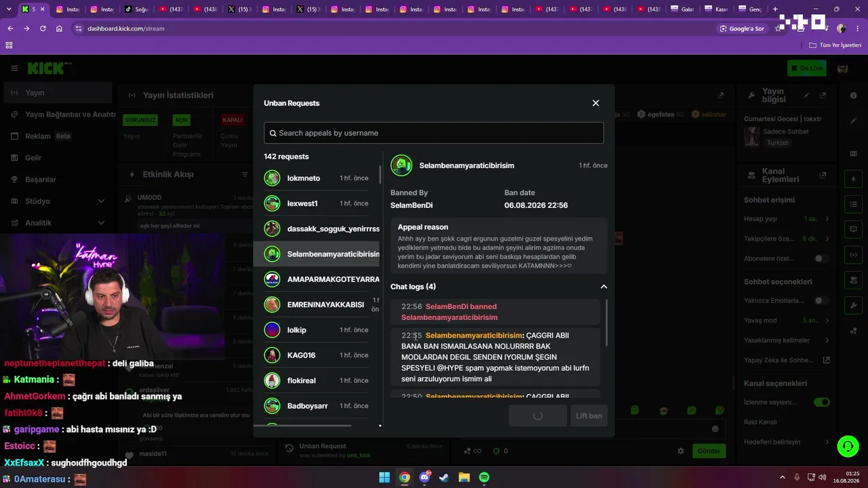Disable the İzlenme sayısını switch
Viewport: 868px width, 488px height.
[821, 402]
